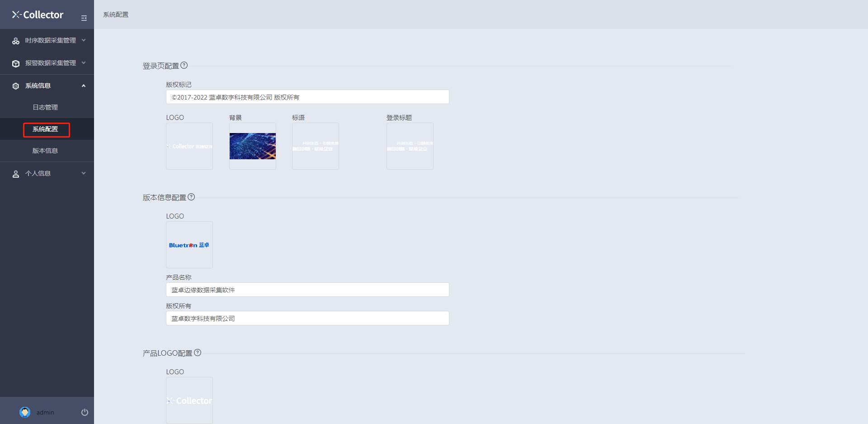
Task: Click the help icon next to 版本信息配置
Action: (191, 197)
